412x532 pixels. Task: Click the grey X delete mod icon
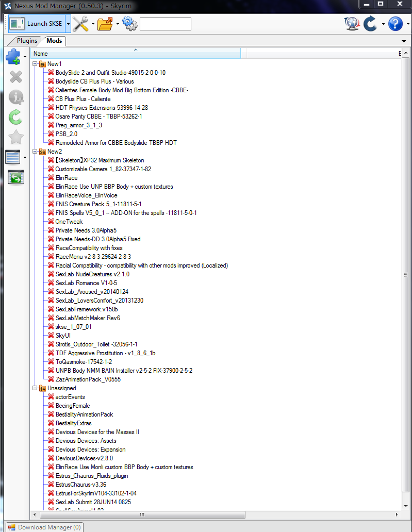tap(15, 77)
